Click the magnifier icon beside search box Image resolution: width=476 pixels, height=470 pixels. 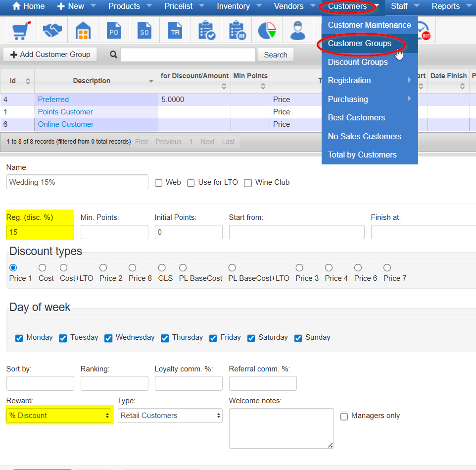click(113, 54)
